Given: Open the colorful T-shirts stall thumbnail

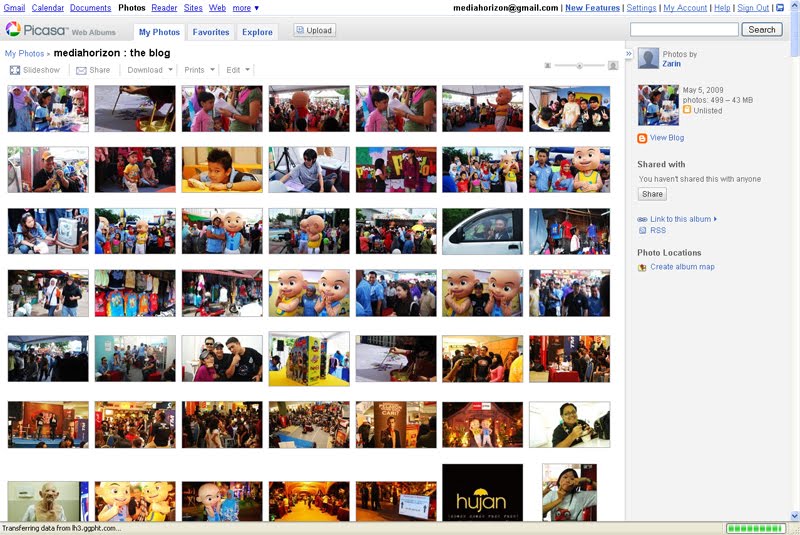Looking at the screenshot, I should (x=135, y=293).
